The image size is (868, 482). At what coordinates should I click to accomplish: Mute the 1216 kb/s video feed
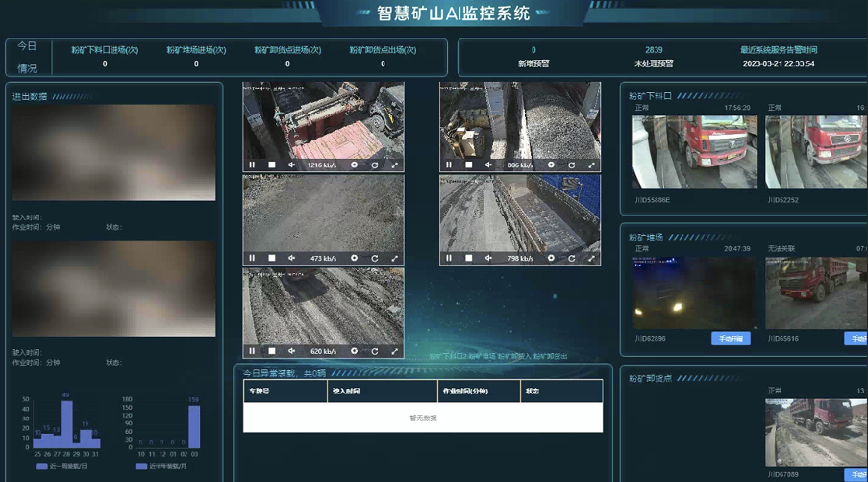[x=291, y=165]
